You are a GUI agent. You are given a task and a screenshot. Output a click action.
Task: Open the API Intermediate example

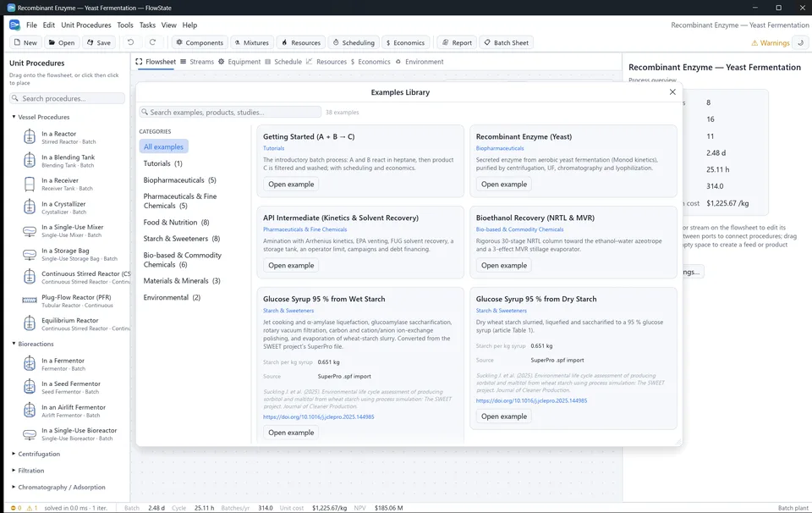[291, 265]
